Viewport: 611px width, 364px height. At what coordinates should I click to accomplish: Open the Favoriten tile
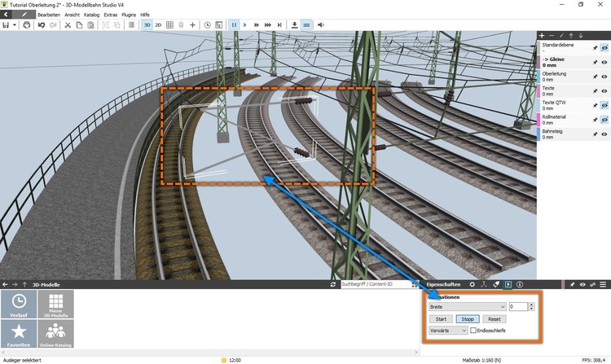(x=19, y=334)
